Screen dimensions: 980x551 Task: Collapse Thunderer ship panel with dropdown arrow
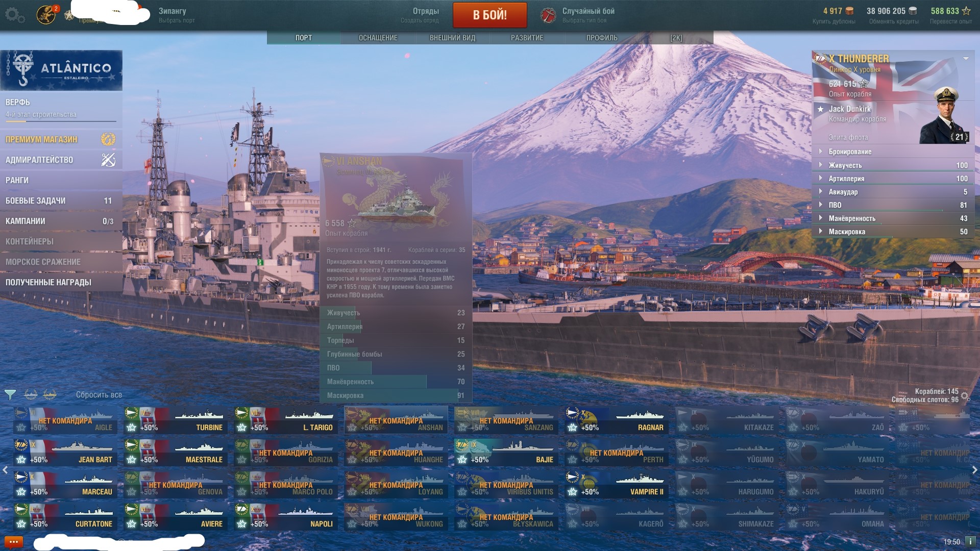click(x=966, y=59)
